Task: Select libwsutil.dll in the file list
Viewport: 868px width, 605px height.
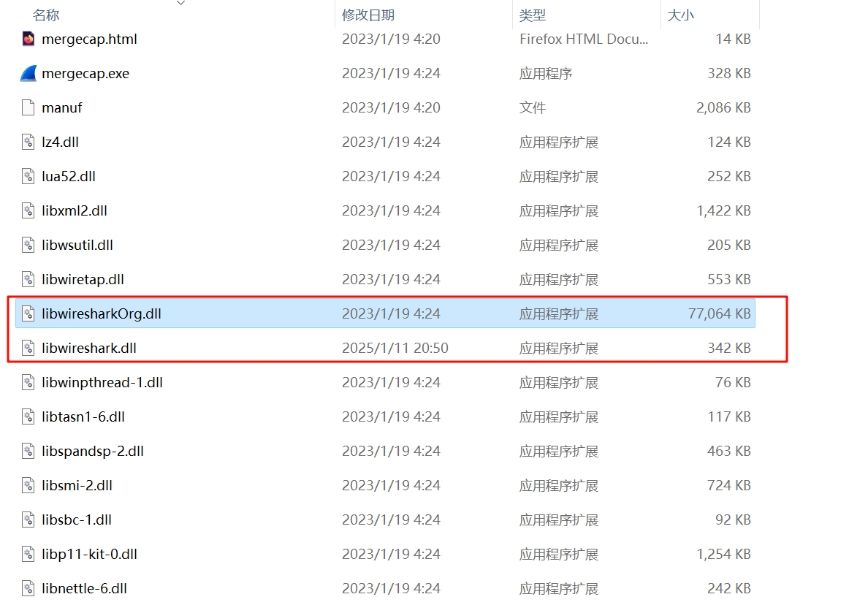Action: click(x=77, y=245)
